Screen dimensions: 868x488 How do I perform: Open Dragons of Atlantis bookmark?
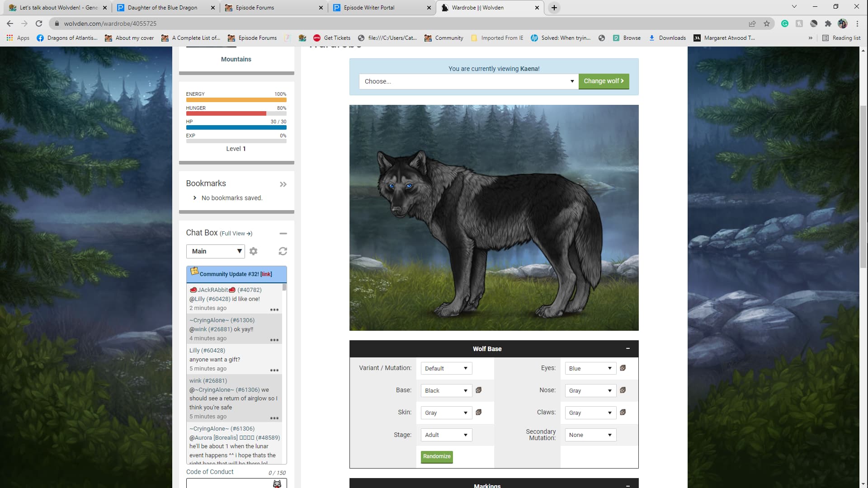click(67, 38)
